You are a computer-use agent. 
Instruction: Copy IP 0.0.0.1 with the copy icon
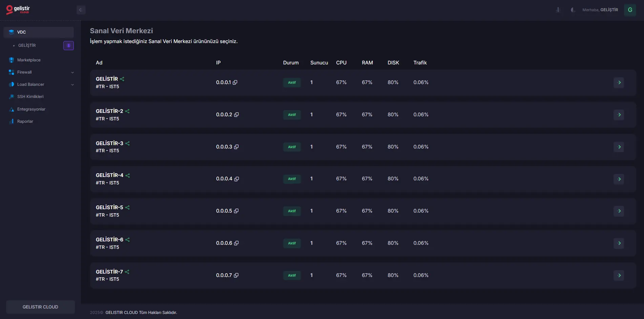[x=236, y=82]
